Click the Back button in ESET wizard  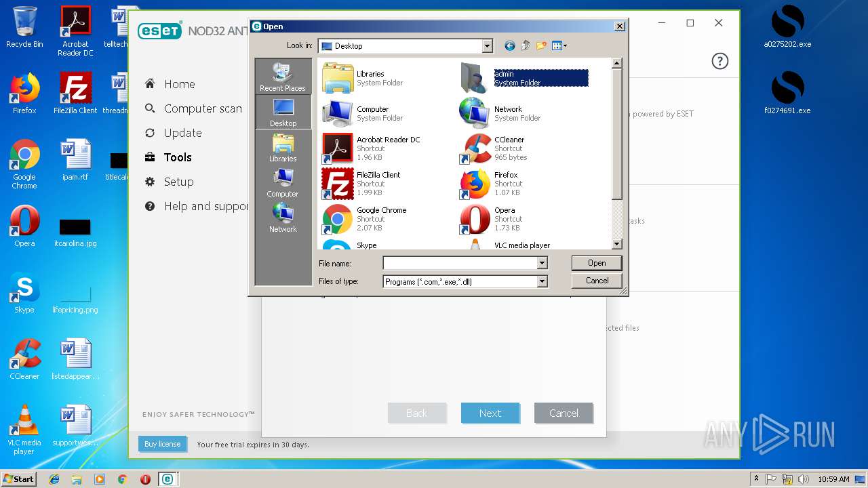point(417,413)
